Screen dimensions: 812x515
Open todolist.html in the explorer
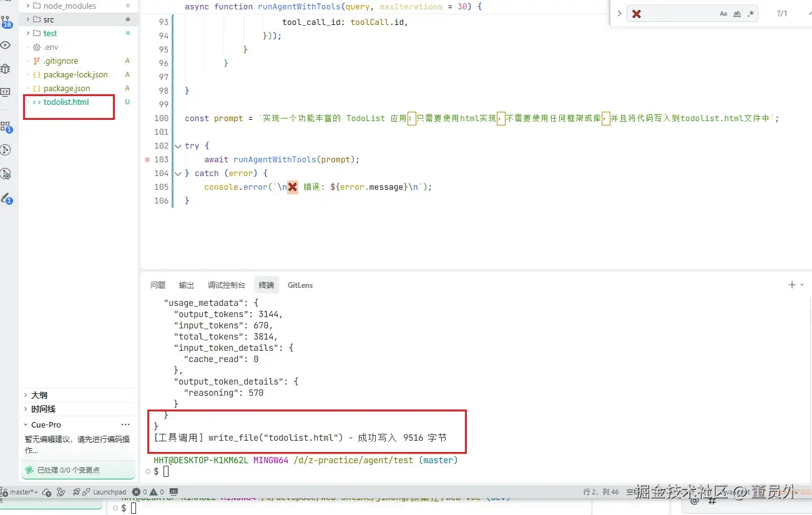[66, 102]
